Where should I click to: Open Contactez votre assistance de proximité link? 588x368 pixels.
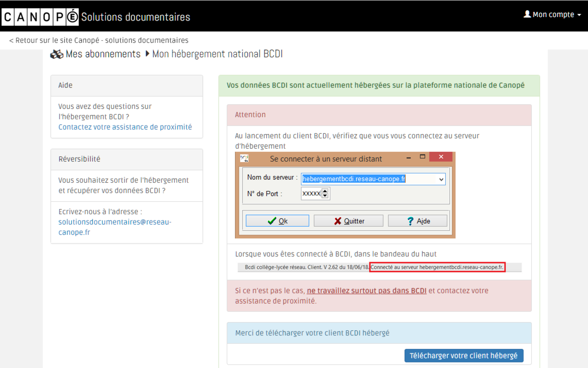pos(125,127)
